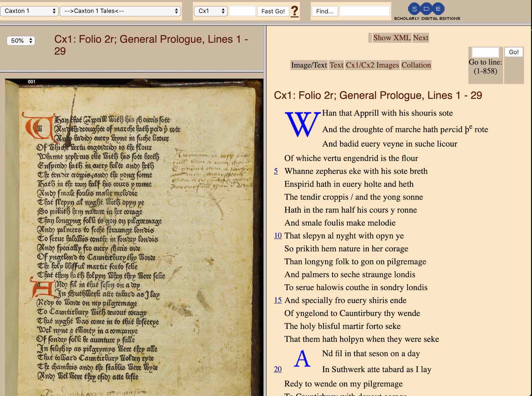Image resolution: width=532 pixels, height=396 pixels.
Task: Open line number 10 link
Action: 278,236
